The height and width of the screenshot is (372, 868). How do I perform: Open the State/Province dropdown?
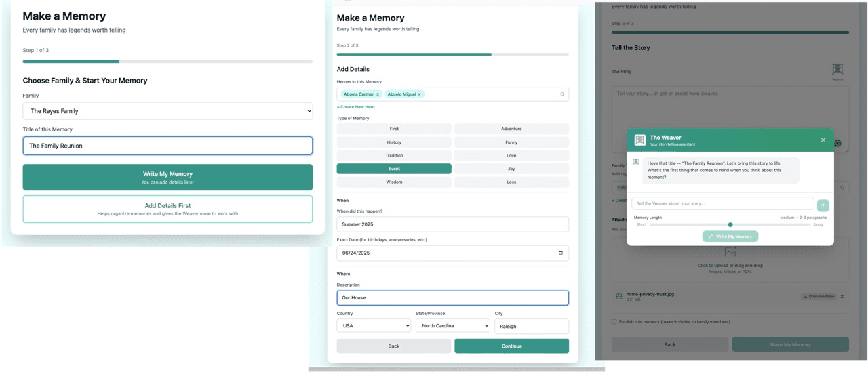pos(452,326)
